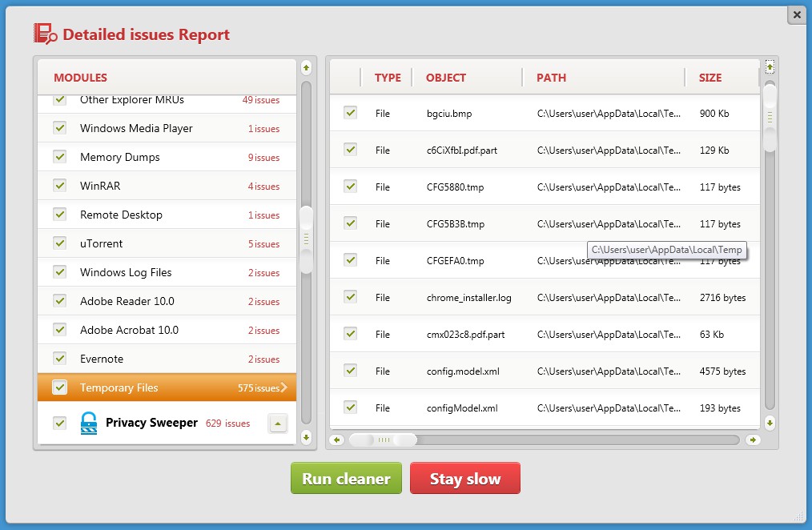Click the horizontal scroll-left arrow
Screen dimensions: 812x530
[336, 440]
